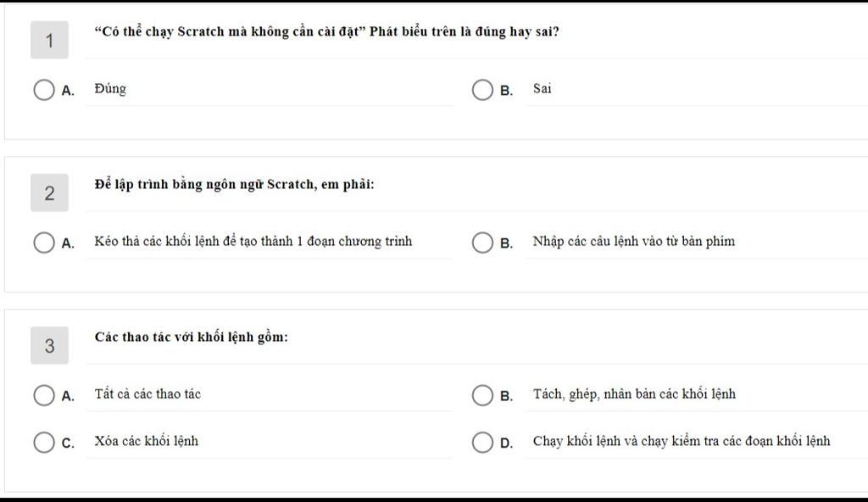This screenshot has height=502, width=868.
Task: Click the question number 3 badge
Action: (x=49, y=345)
